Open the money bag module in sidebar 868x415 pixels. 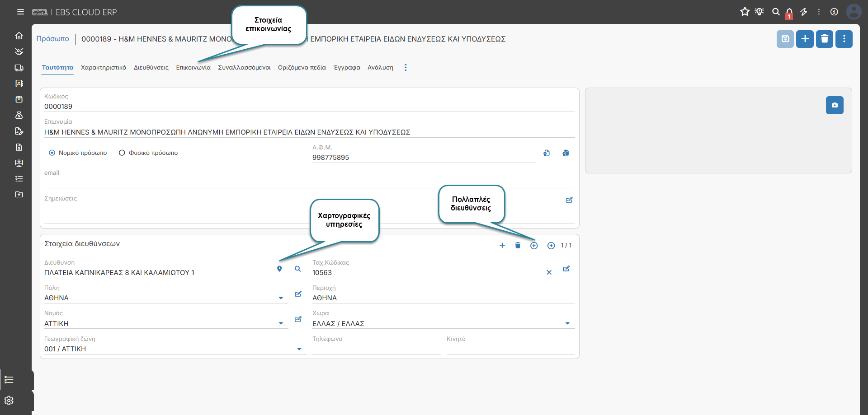19,115
